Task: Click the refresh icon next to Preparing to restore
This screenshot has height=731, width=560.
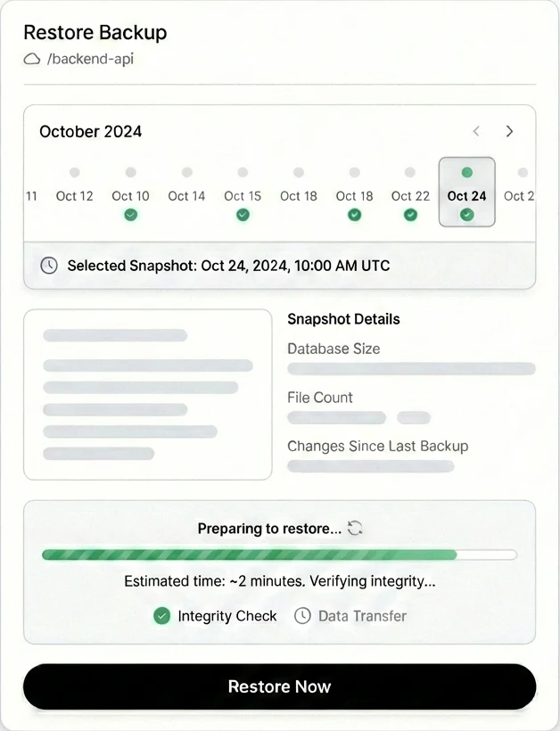Action: [355, 528]
